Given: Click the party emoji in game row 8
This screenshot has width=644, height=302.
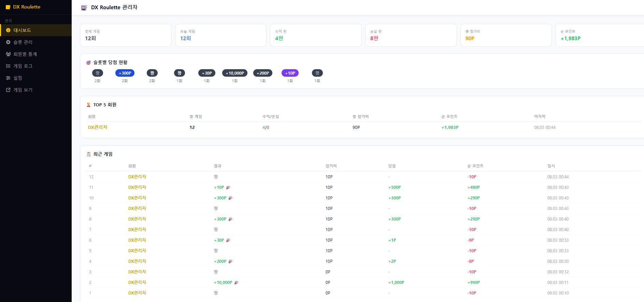Looking at the screenshot, I should coord(230,219).
